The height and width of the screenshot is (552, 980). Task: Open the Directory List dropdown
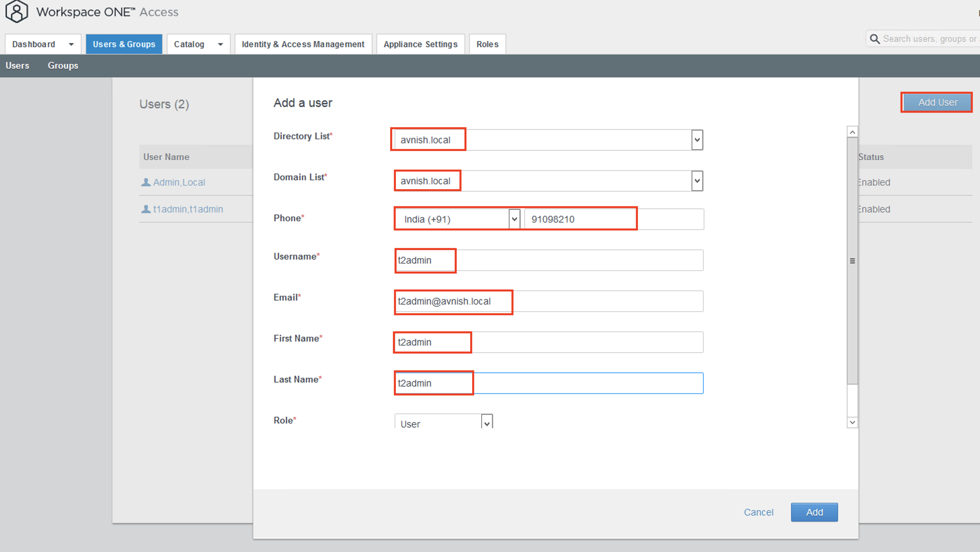697,140
